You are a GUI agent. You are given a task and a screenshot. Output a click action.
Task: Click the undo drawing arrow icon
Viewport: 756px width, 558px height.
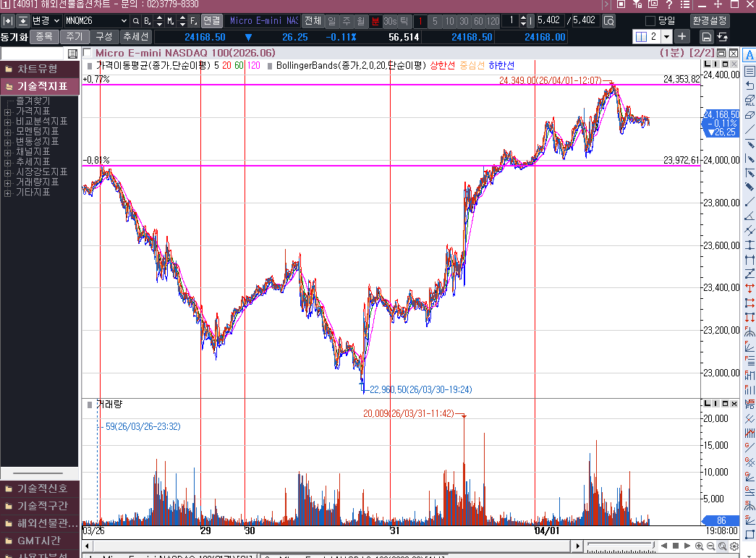tap(749, 85)
